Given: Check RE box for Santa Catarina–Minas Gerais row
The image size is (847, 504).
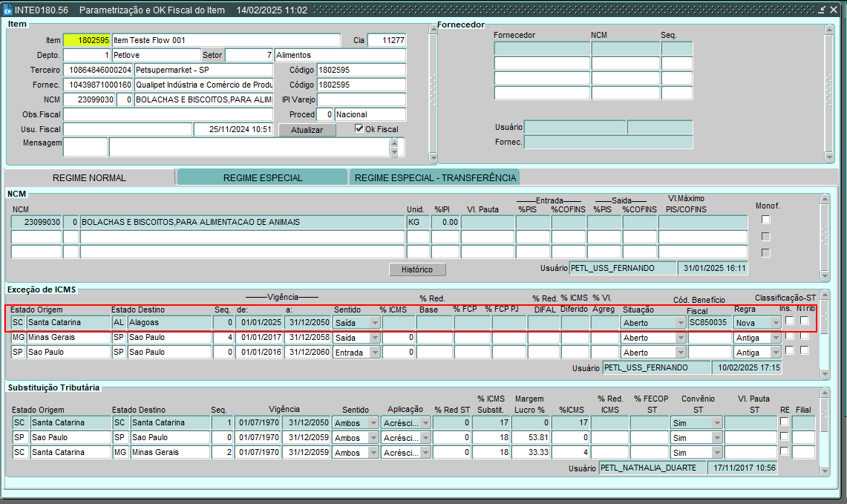Looking at the screenshot, I should click(x=784, y=451).
